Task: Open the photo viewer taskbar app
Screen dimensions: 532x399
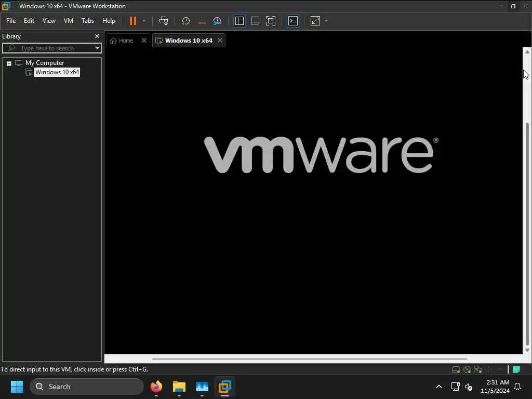Action: (x=202, y=387)
